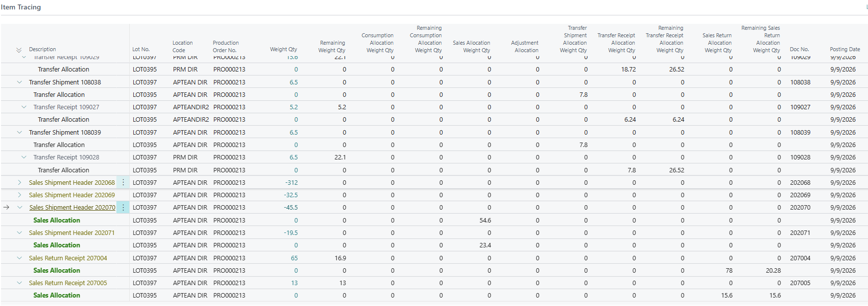The width and height of the screenshot is (868, 306).
Task: Collapse the Sales Return Receipt 207004 row
Action: (19, 258)
